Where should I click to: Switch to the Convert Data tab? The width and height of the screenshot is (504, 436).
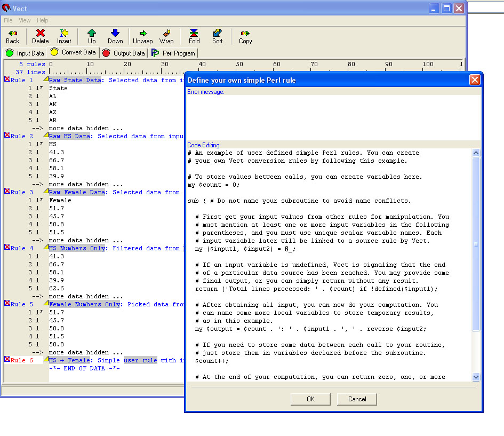(73, 52)
